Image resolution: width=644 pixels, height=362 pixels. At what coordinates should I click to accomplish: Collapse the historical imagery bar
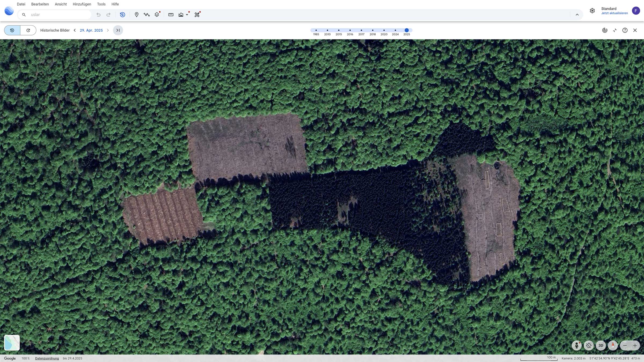[x=615, y=30]
